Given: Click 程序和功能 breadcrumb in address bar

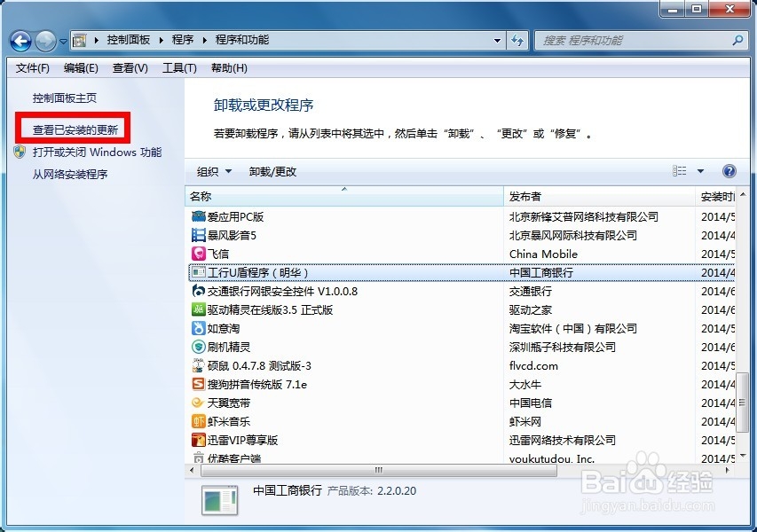Looking at the screenshot, I should coord(242,40).
